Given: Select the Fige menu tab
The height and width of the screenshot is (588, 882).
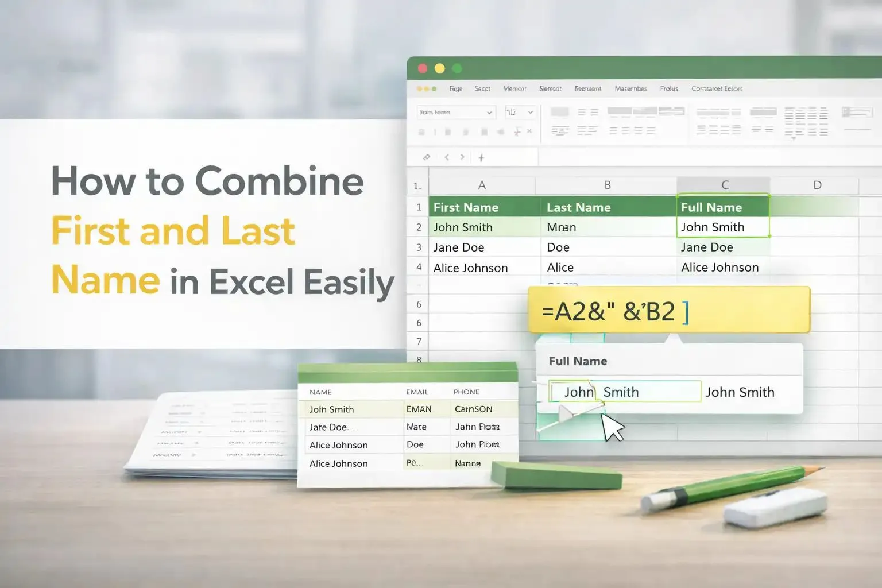Looking at the screenshot, I should tap(455, 89).
